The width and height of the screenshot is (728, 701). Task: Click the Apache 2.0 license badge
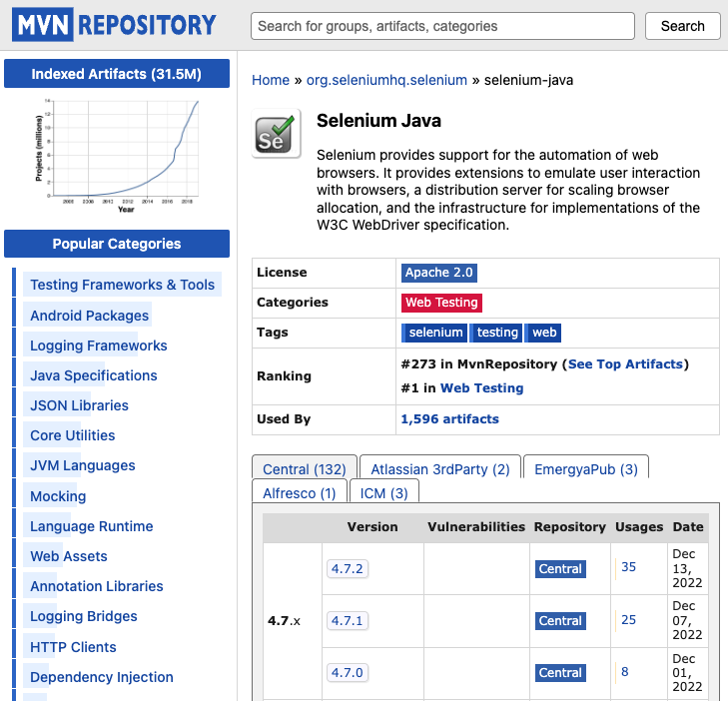(438, 273)
